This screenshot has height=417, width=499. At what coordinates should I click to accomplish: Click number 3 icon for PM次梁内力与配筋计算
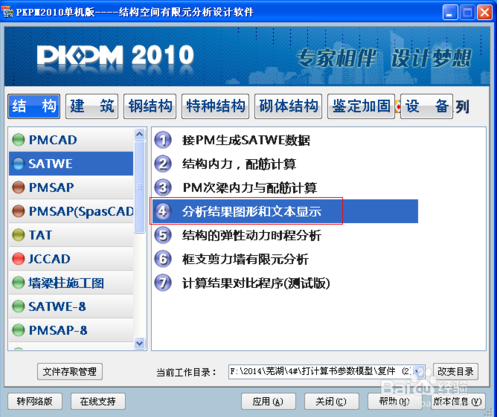[x=163, y=188]
